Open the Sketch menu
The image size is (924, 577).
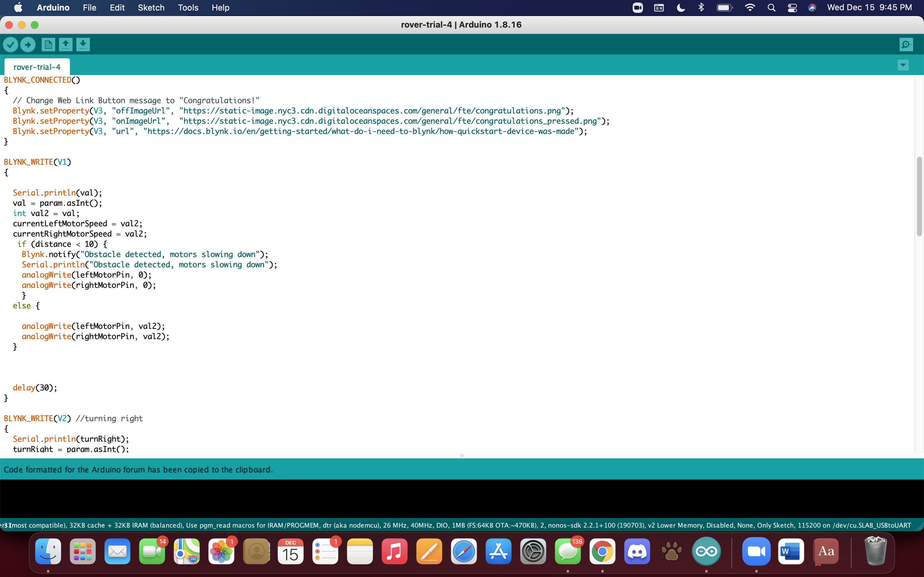151,8
